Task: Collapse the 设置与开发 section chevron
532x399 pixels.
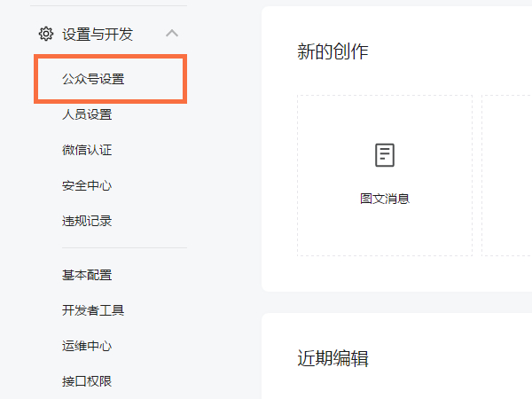Action: [x=172, y=34]
